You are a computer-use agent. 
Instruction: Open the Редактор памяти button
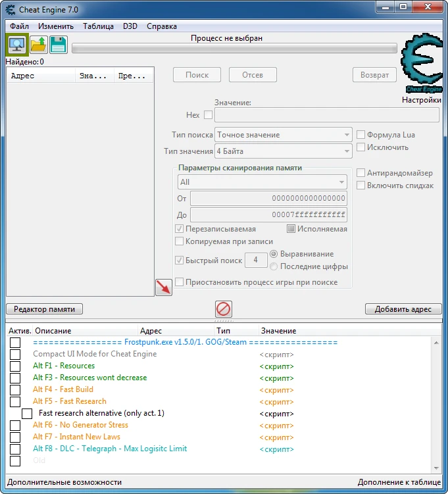[x=45, y=309]
